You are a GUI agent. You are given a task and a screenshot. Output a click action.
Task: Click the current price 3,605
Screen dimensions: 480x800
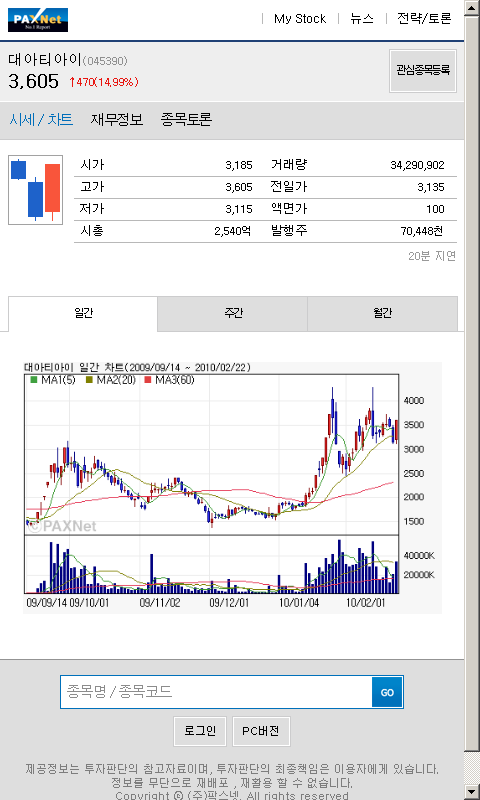[x=34, y=82]
